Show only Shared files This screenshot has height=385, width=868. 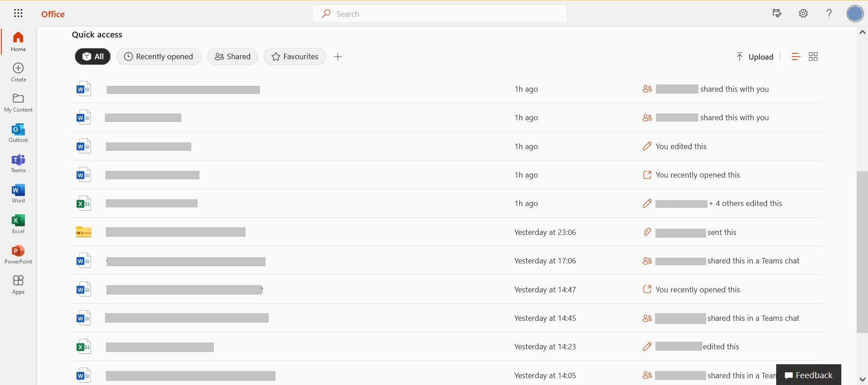tap(232, 56)
